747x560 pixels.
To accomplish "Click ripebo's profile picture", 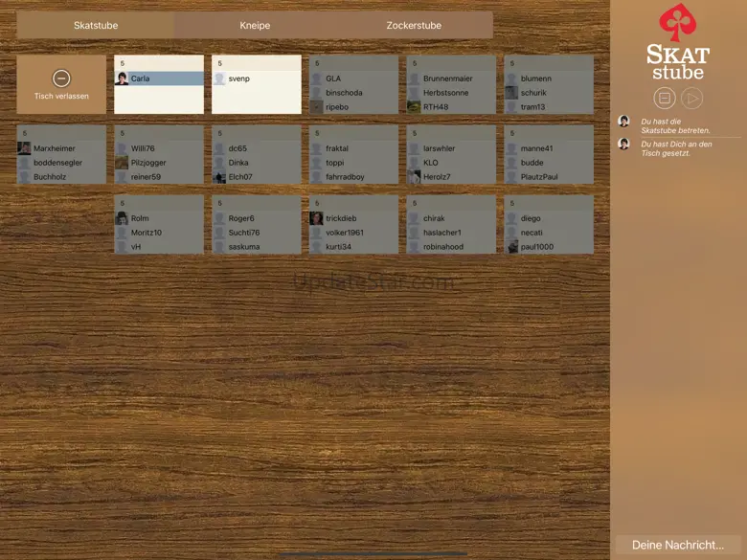I will pyautogui.click(x=317, y=106).
